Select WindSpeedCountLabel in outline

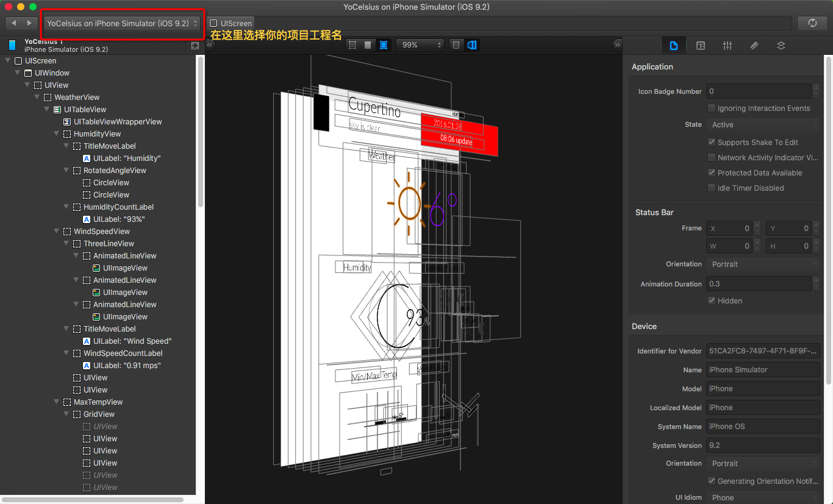point(123,353)
